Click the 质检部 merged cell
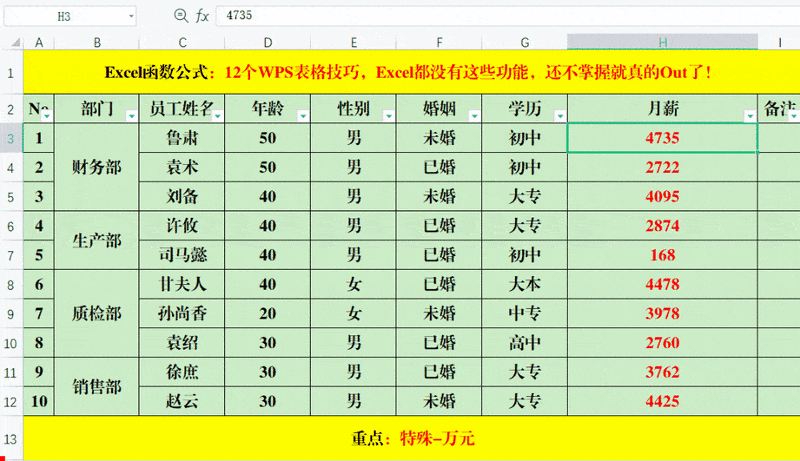Viewport: 800px width, 461px height. coord(96,313)
